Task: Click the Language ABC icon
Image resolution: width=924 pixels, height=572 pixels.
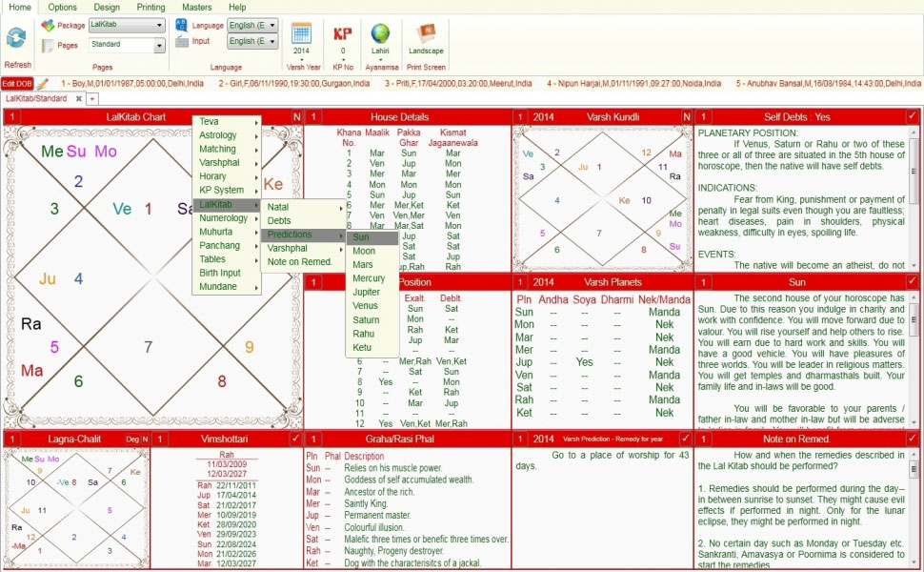Action: (182, 26)
